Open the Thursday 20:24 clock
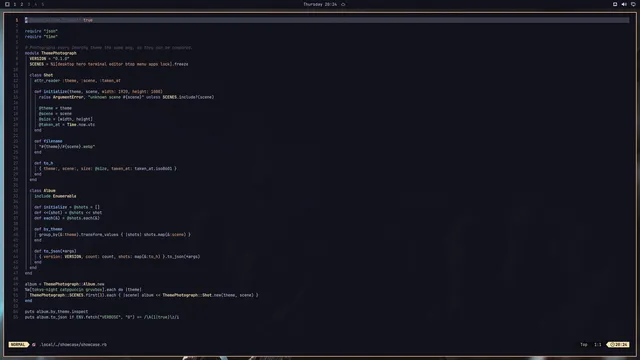This screenshot has height=360, width=640. 320,4
